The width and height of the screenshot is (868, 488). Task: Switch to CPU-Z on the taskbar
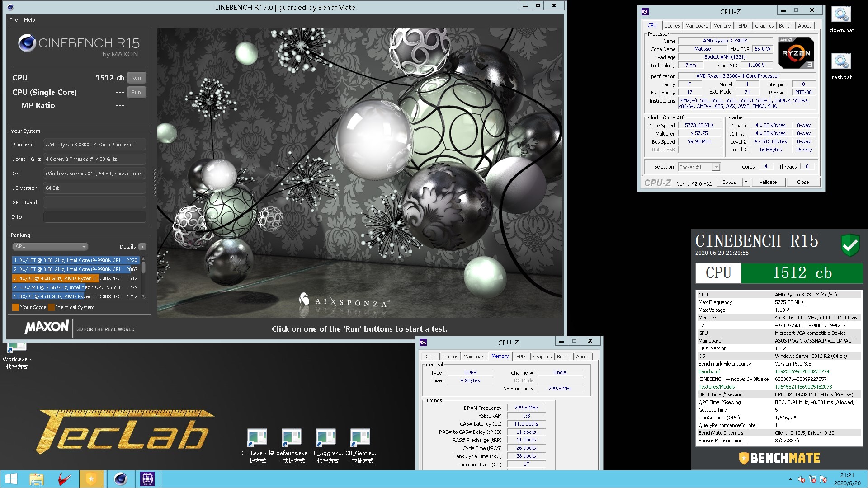[147, 479]
